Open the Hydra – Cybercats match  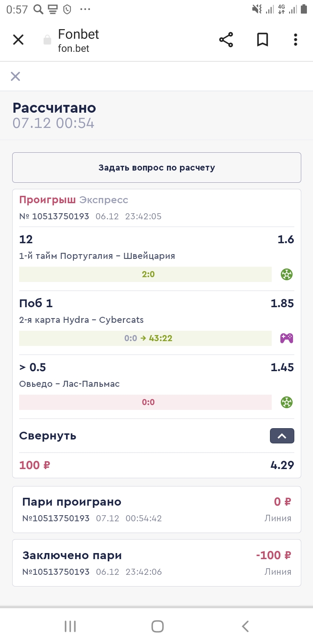[x=81, y=320]
